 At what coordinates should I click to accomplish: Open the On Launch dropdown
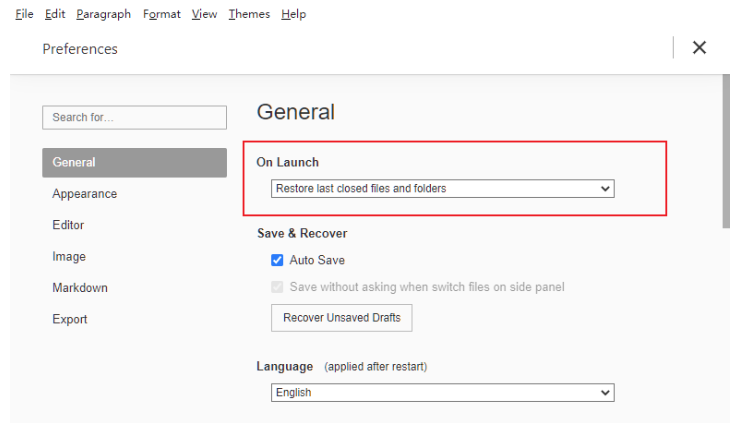[442, 188]
